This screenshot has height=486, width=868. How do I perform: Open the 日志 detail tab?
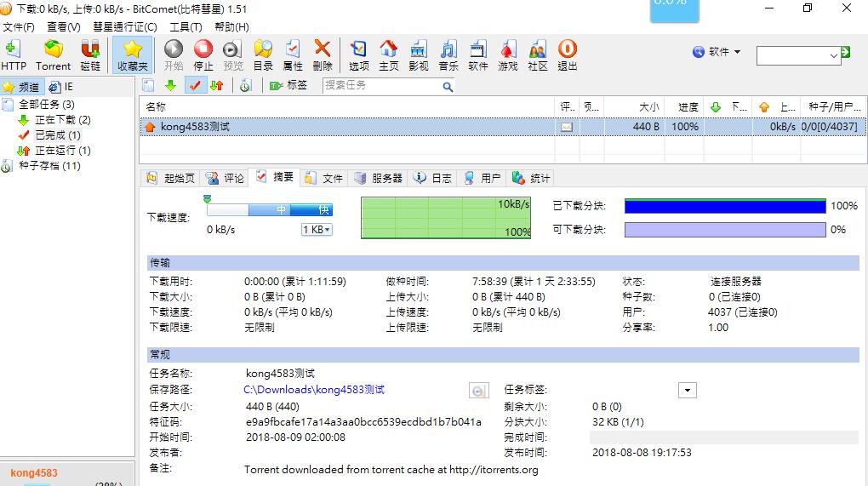click(433, 178)
